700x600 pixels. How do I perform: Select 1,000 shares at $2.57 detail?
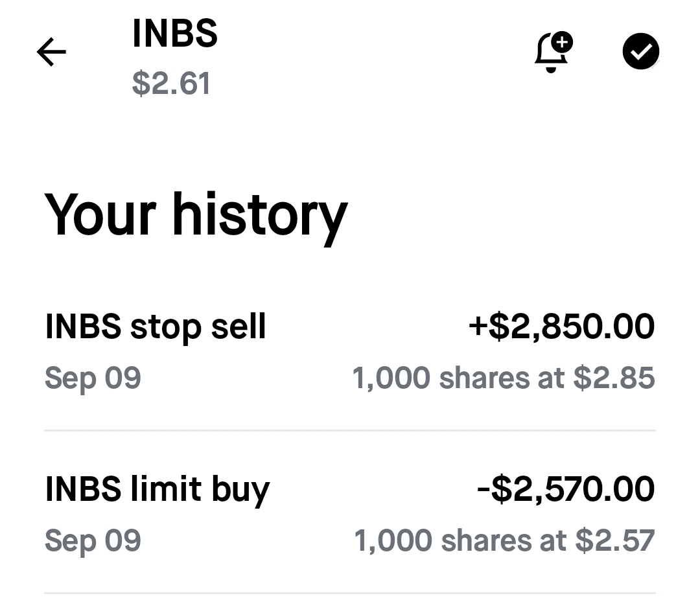(504, 541)
